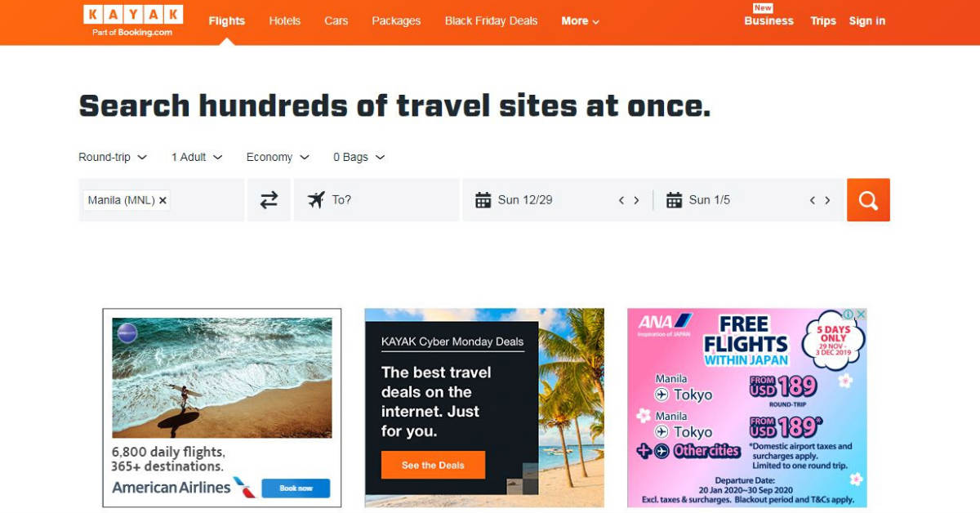Click the Sign in link
This screenshot has height=513, width=980.
[866, 21]
